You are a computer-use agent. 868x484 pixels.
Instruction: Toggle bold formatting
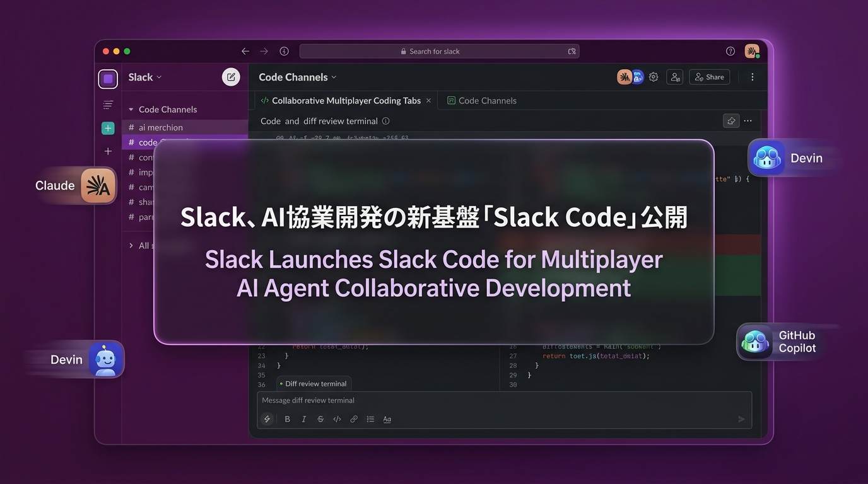click(x=288, y=419)
